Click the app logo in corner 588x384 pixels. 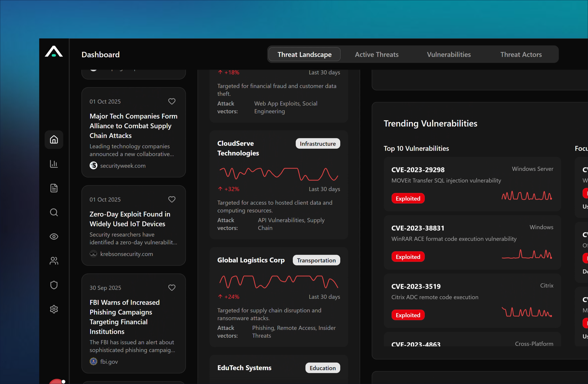[x=54, y=52]
